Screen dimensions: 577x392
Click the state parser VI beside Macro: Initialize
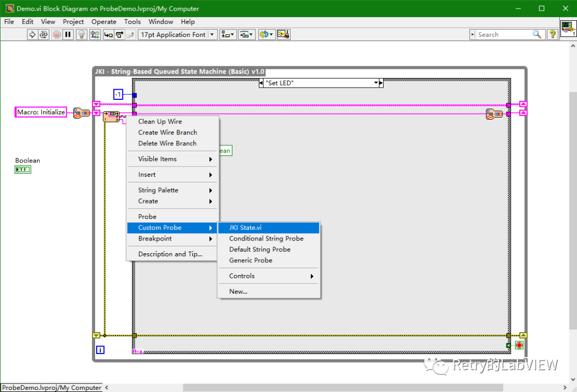(x=81, y=113)
